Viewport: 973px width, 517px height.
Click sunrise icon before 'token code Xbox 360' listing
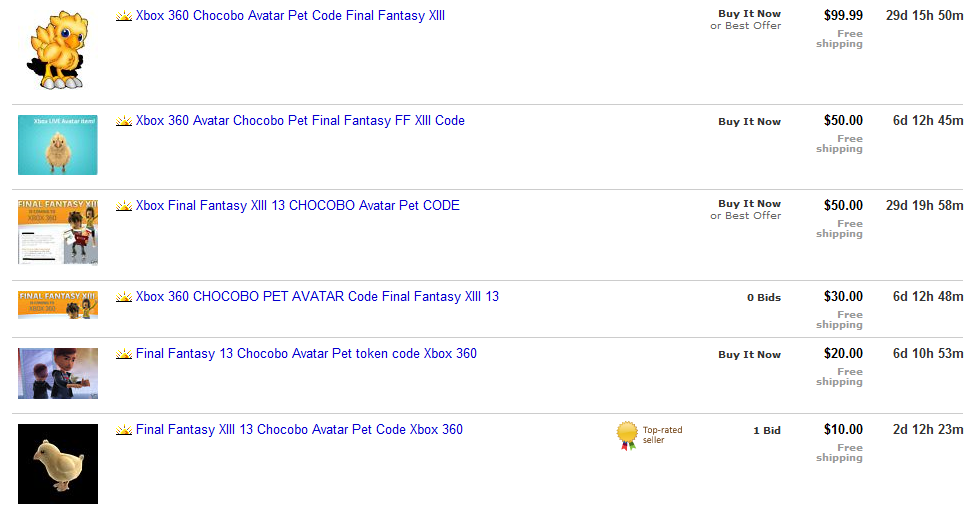point(124,354)
